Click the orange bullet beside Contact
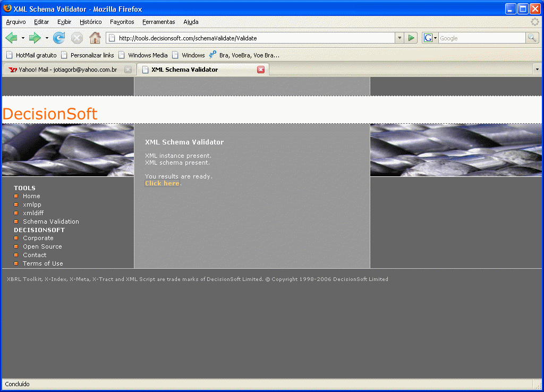 coord(16,255)
